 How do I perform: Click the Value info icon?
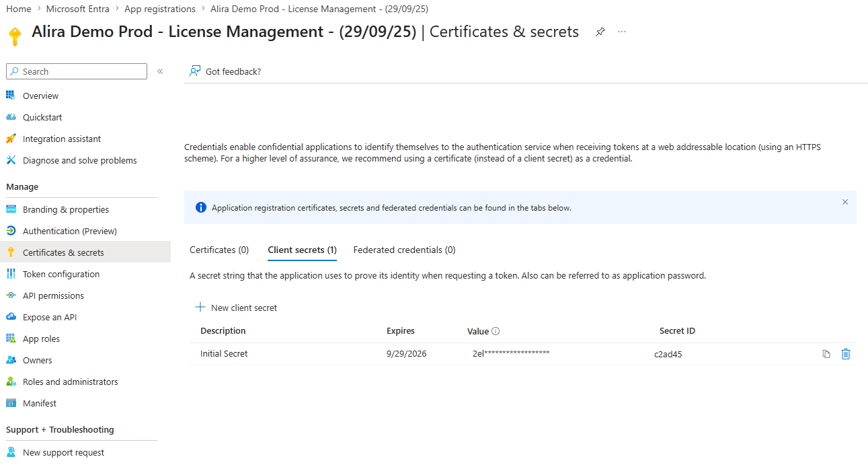pos(496,331)
